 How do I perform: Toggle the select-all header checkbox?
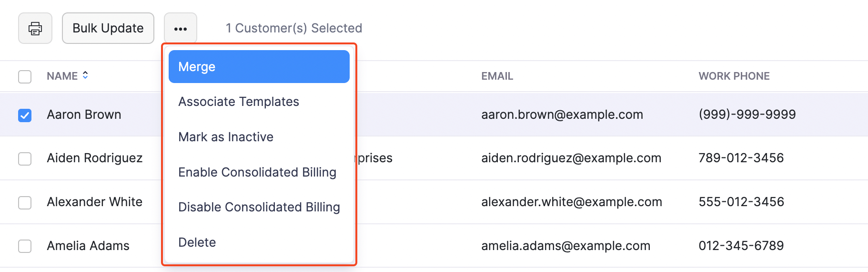(25, 76)
